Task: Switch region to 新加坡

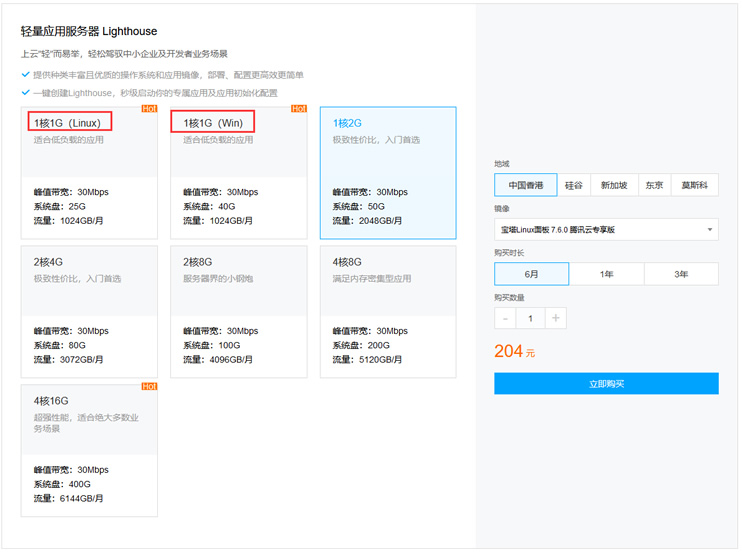Action: tap(614, 185)
